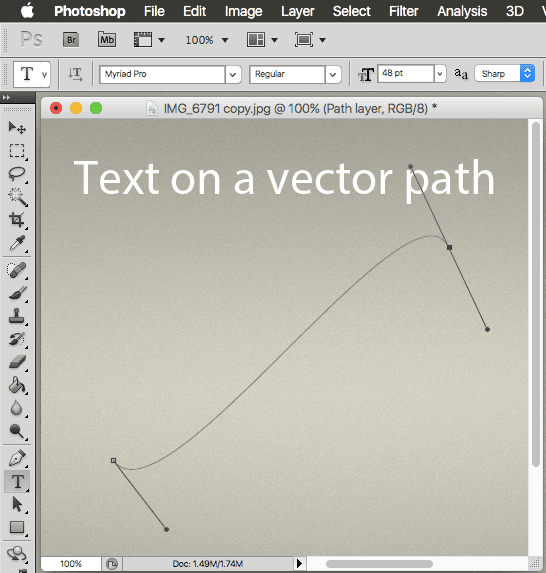Select the Spot Healing Brush tool
This screenshot has width=546, height=573.
17,270
